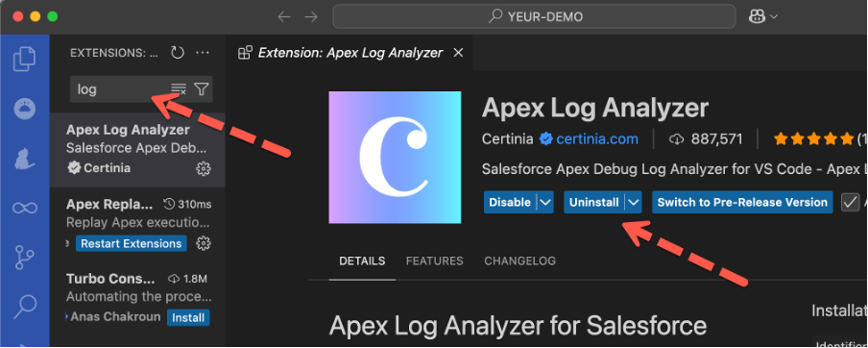
Task: Switch to the FEATURES tab
Action: [x=435, y=261]
